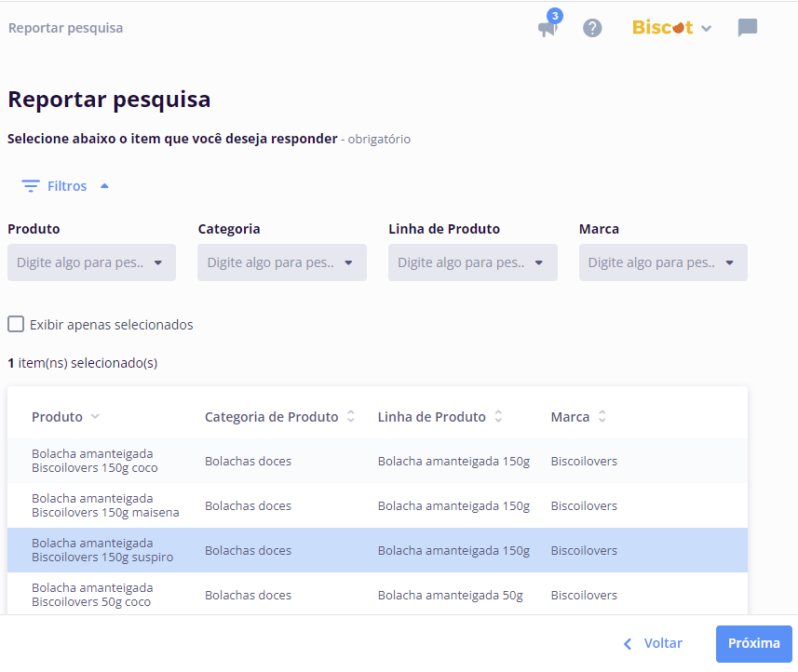This screenshot has width=798, height=672.
Task: Click the highlighted Biscoilovers 150g suspiro row
Action: (378, 550)
